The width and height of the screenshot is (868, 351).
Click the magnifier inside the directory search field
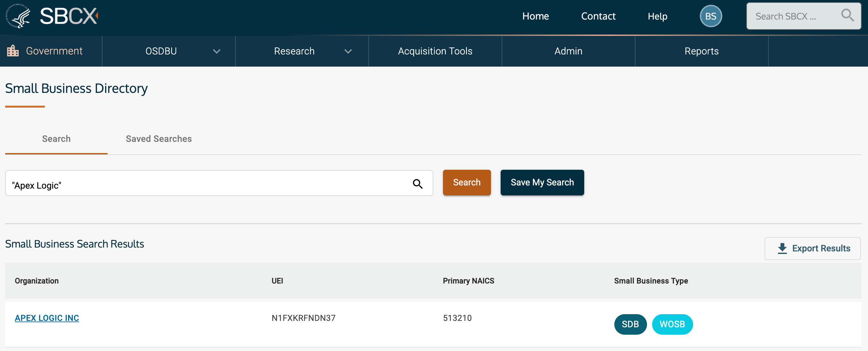(417, 184)
